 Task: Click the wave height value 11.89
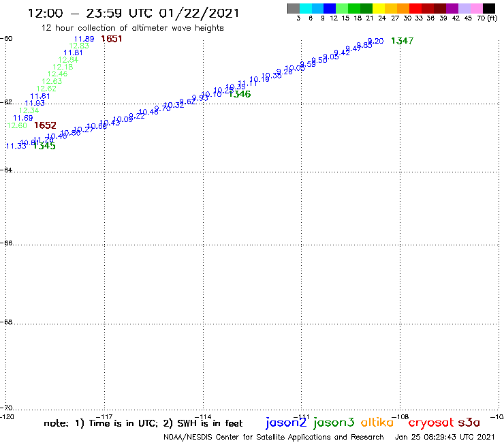84,39
